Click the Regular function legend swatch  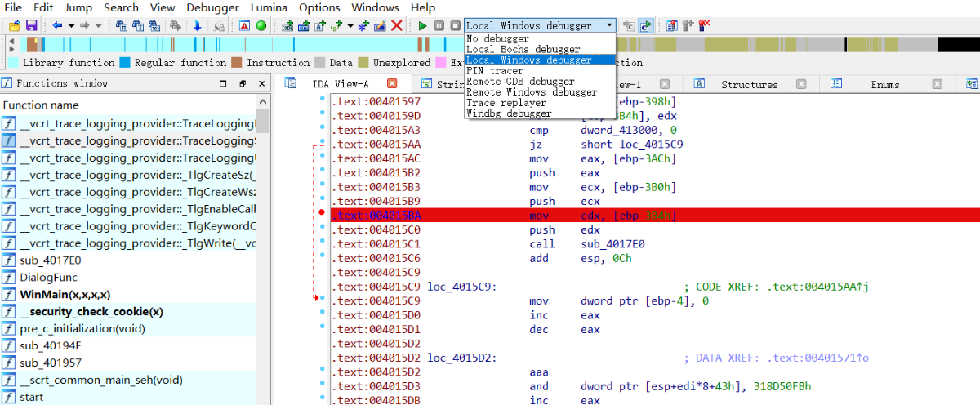tap(124, 62)
